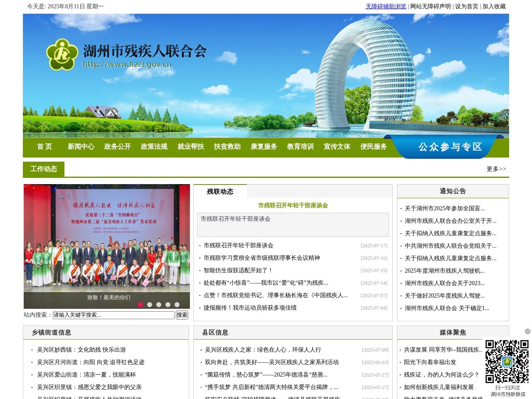Image resolution: width=532 pixels, height=399 pixels.
Task: Select the second carousel indicator dot
Action: [150, 304]
